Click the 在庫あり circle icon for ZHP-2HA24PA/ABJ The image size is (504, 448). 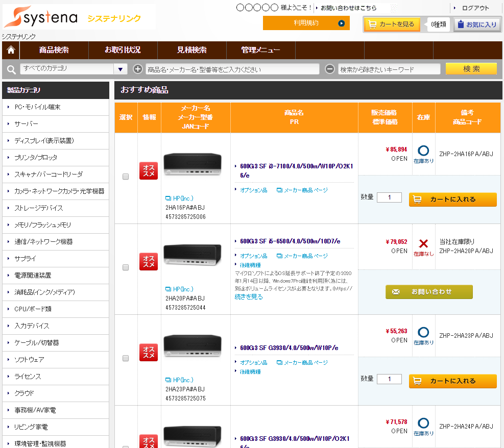pyautogui.click(x=423, y=423)
